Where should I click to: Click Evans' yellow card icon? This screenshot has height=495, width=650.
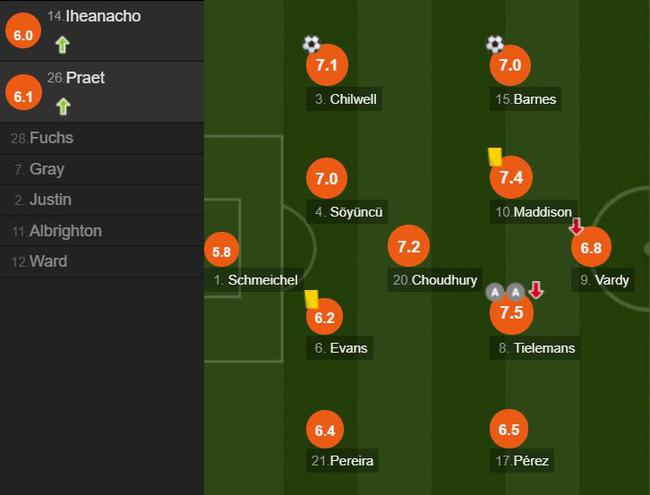(x=311, y=299)
